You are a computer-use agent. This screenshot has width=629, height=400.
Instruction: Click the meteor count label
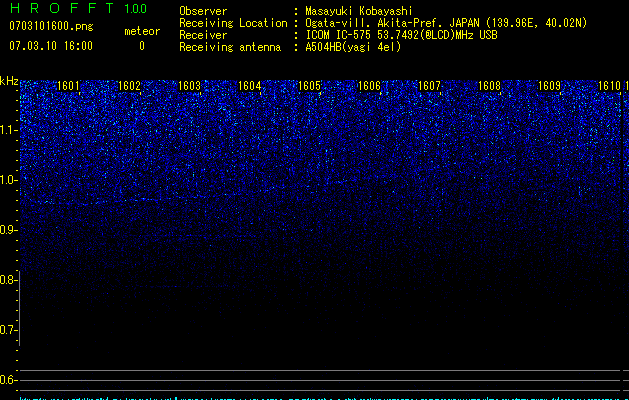tap(142, 31)
